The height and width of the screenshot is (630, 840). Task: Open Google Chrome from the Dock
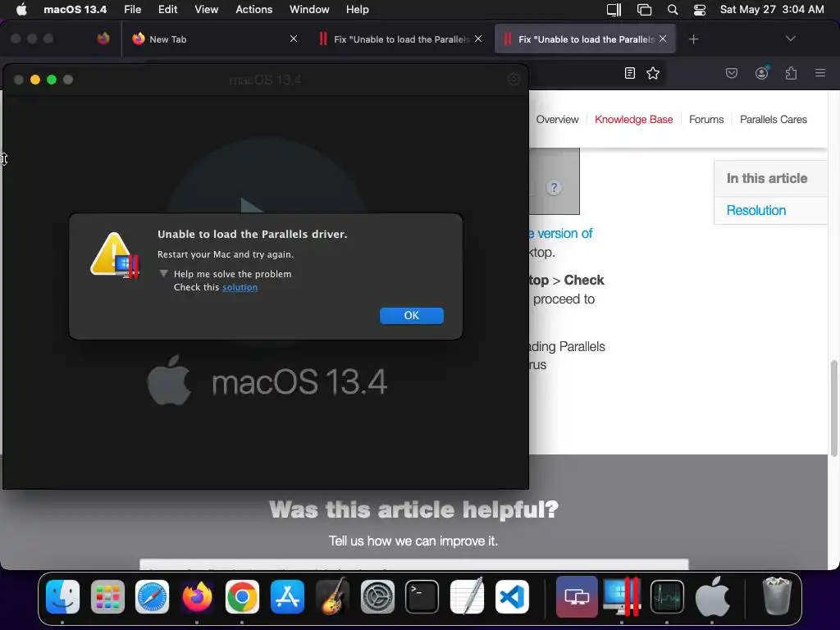point(242,597)
